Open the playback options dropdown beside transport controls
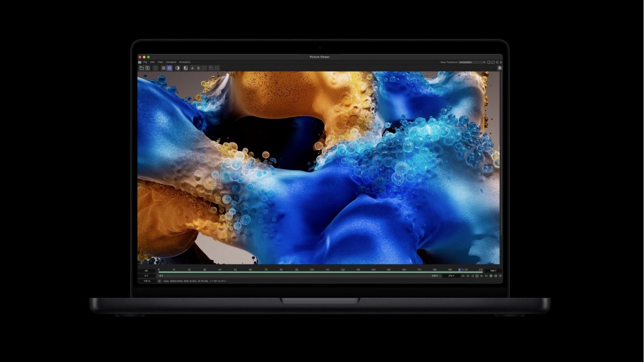This screenshot has width=644, height=362. click(x=500, y=275)
